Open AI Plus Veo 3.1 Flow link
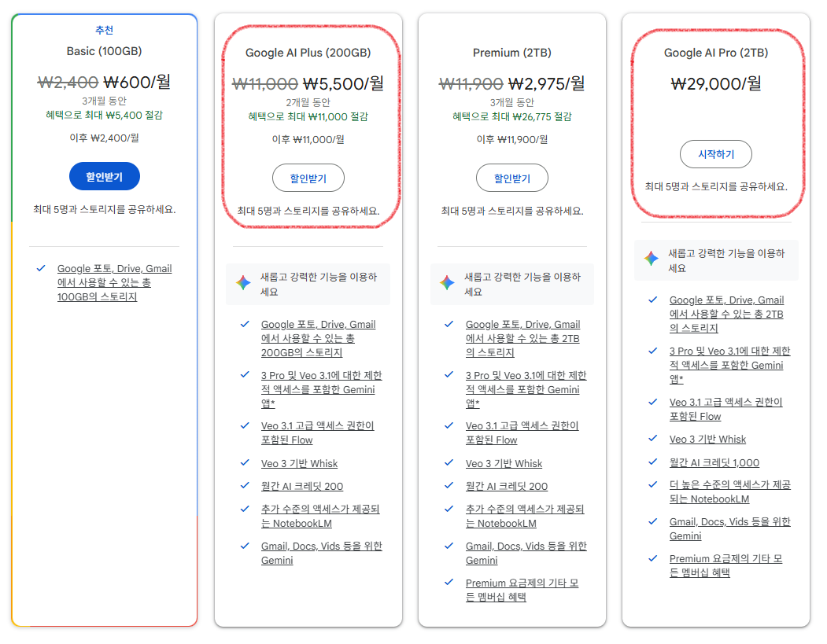Viewport: 827px width, 644px height. [x=318, y=432]
